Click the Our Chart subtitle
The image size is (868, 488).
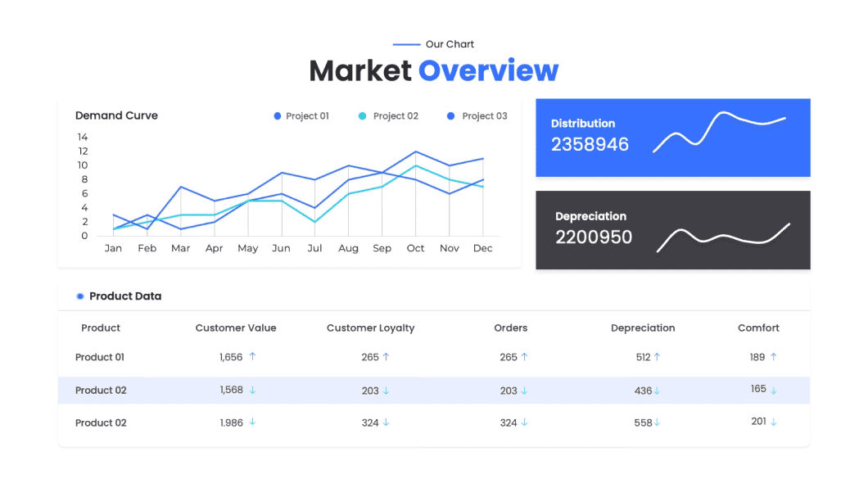point(450,44)
